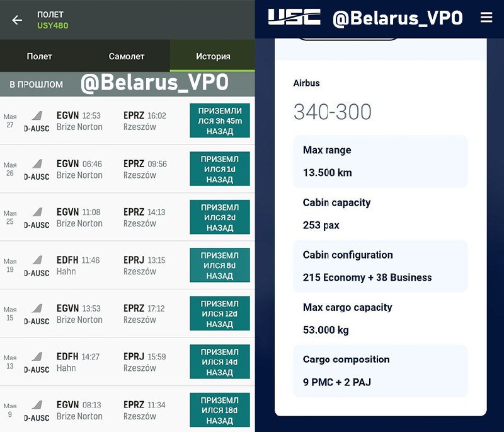Click the Cabin configuration info card

[381, 266]
